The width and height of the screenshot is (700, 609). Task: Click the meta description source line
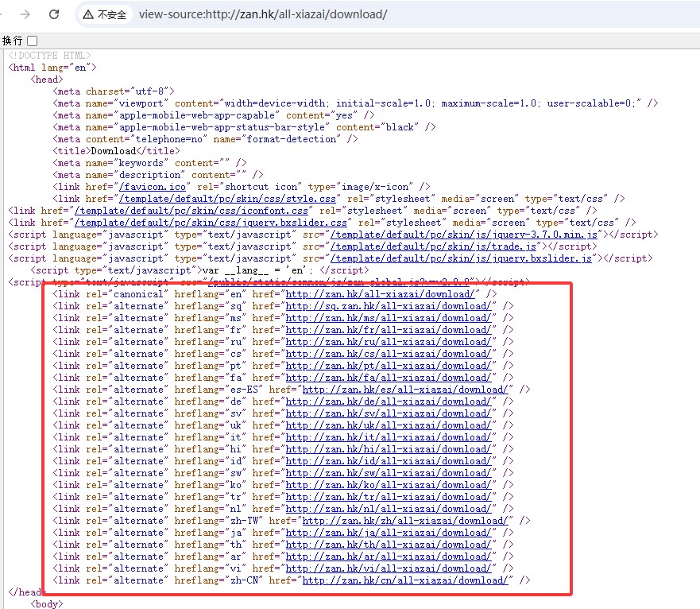158,175
